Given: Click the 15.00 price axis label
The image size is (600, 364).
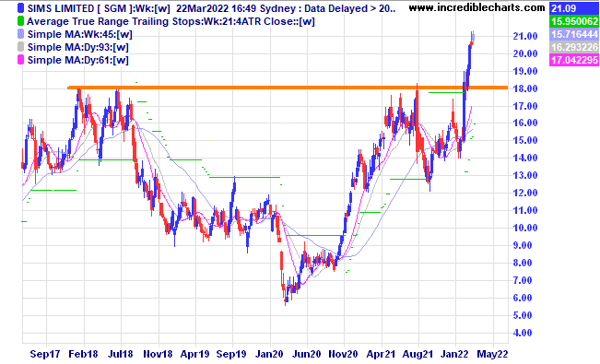Looking at the screenshot, I should click(525, 140).
